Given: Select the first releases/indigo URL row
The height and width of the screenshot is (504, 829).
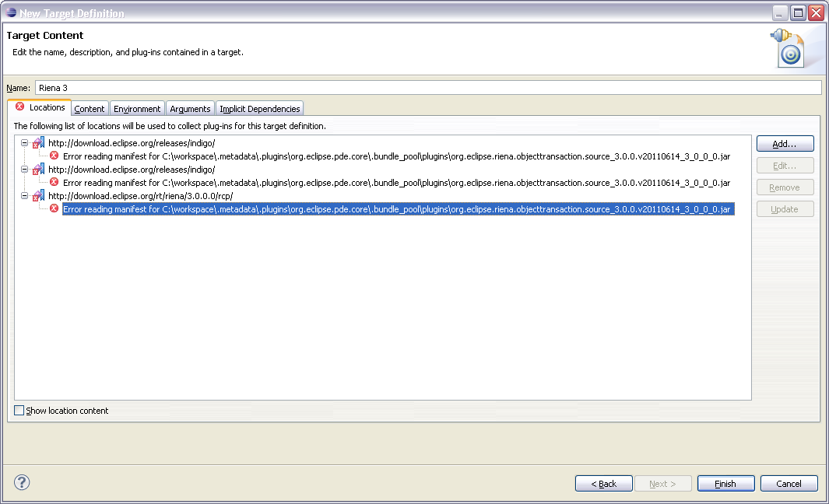Looking at the screenshot, I should [x=132, y=142].
